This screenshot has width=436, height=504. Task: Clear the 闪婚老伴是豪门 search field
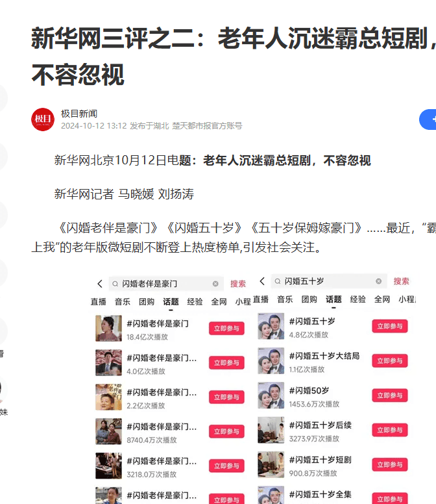(215, 284)
